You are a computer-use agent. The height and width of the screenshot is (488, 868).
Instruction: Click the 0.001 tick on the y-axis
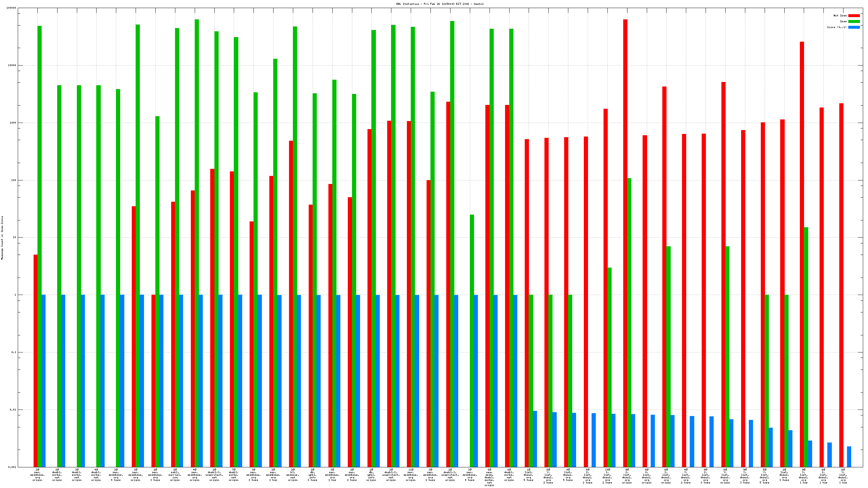(x=12, y=467)
